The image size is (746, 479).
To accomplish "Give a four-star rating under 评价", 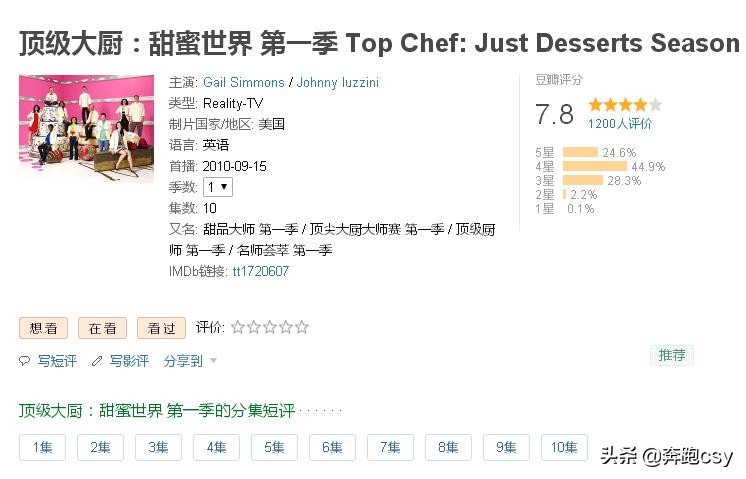I will pos(286,327).
